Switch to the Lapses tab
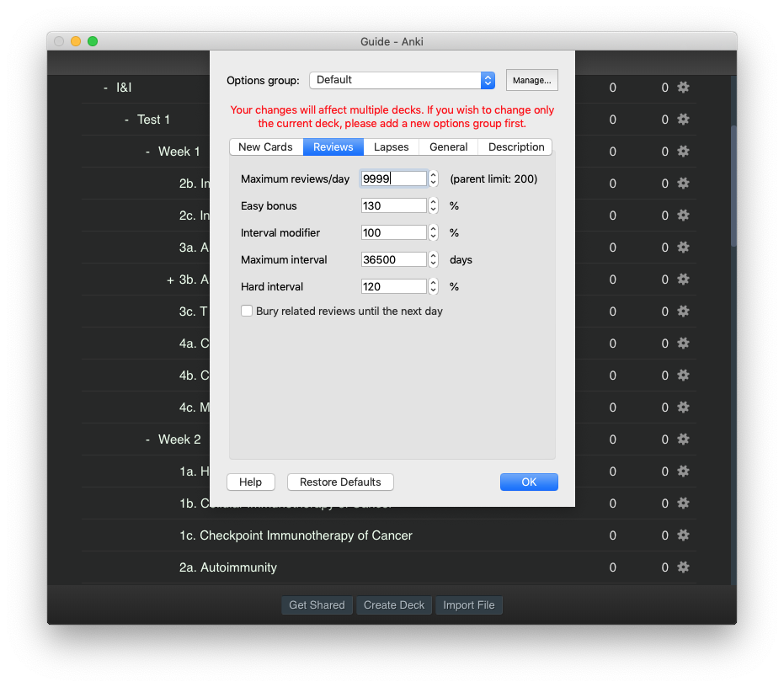This screenshot has height=687, width=784. (x=391, y=147)
